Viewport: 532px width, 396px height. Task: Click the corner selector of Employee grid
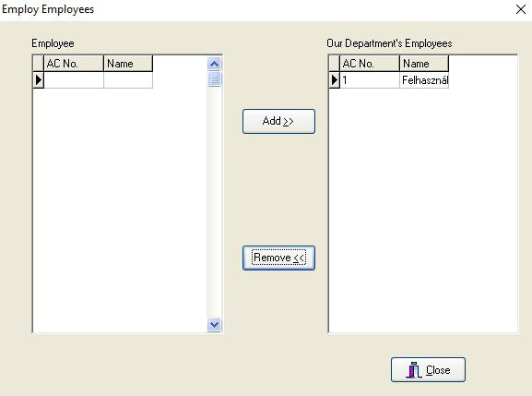pyautogui.click(x=39, y=64)
